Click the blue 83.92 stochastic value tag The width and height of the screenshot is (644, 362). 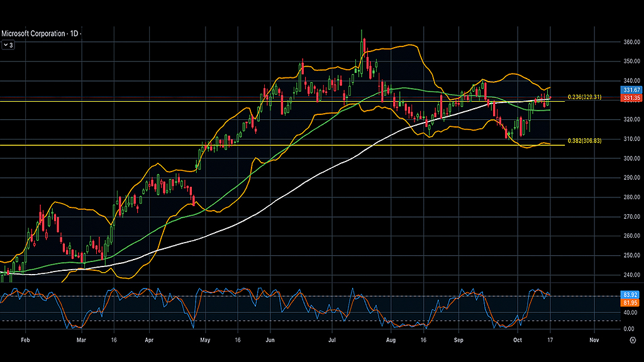pyautogui.click(x=630, y=295)
